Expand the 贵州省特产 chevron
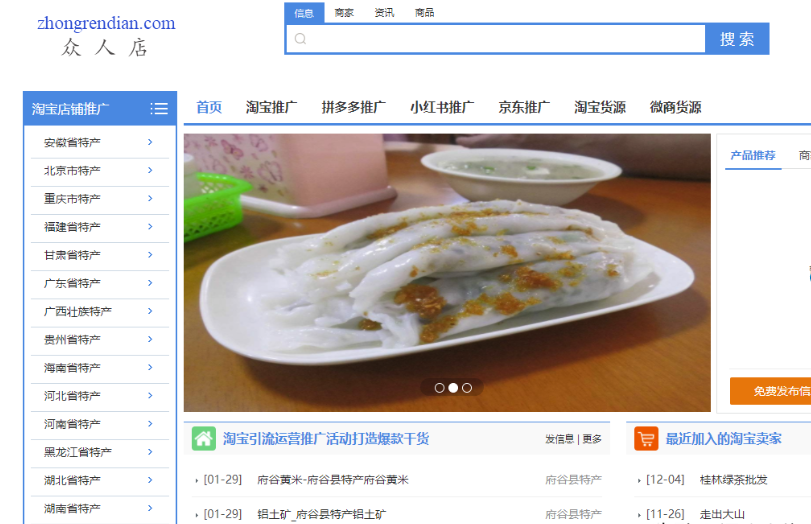This screenshot has height=524, width=811. point(150,339)
